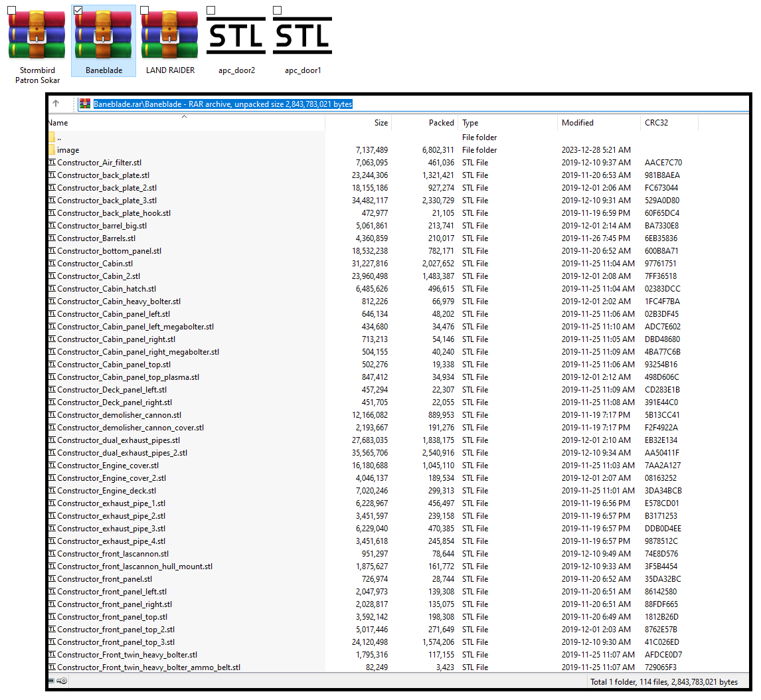Tick the checkbox on apc_door2 file
The width and height of the screenshot is (761, 700).
coord(211,10)
